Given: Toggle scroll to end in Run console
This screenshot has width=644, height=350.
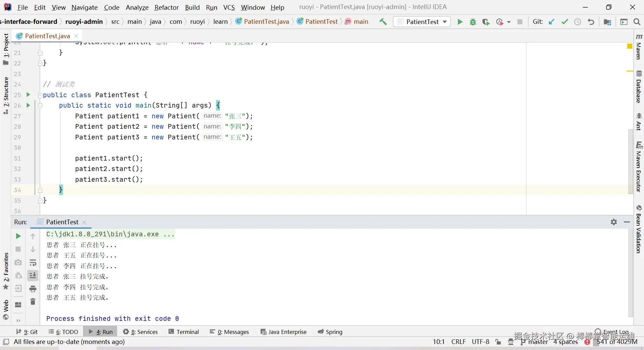Looking at the screenshot, I should click(33, 276).
